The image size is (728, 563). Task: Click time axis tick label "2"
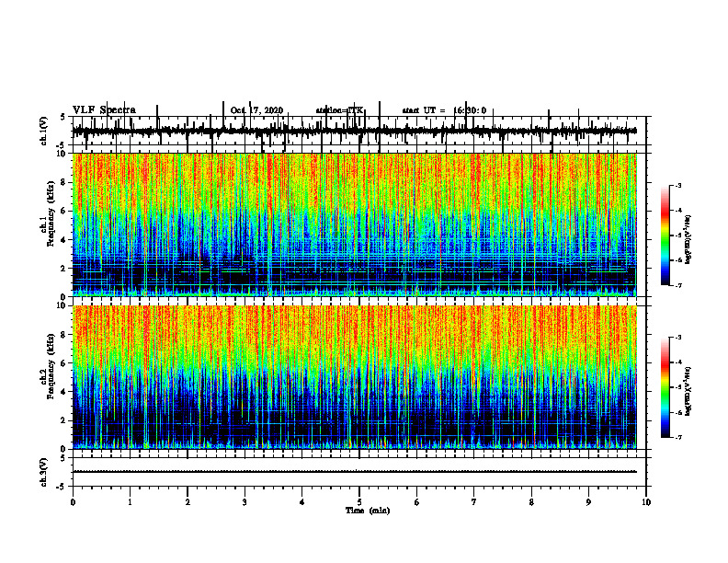pos(188,502)
